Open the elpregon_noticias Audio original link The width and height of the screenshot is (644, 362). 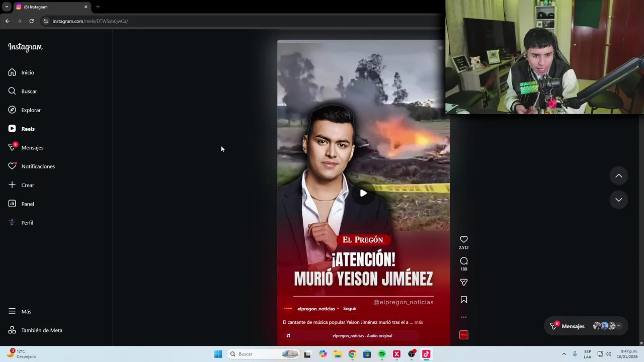[x=362, y=336]
